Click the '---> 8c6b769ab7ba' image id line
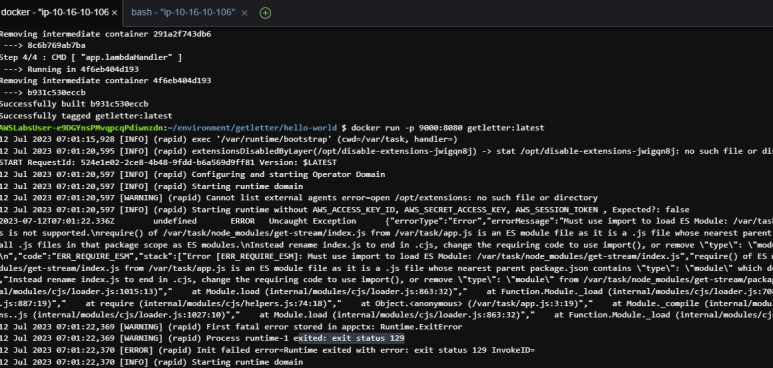The height and width of the screenshot is (368, 773). click(45, 46)
